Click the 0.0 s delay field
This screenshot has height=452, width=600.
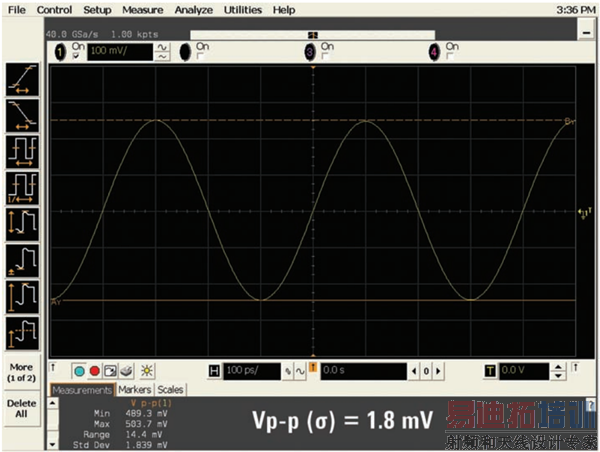pos(364,371)
